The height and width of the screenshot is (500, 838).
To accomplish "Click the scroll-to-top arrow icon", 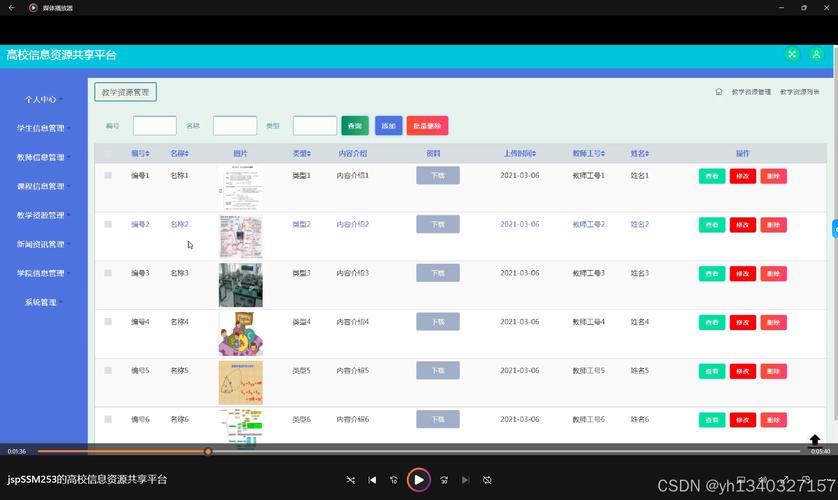I will click(814, 440).
